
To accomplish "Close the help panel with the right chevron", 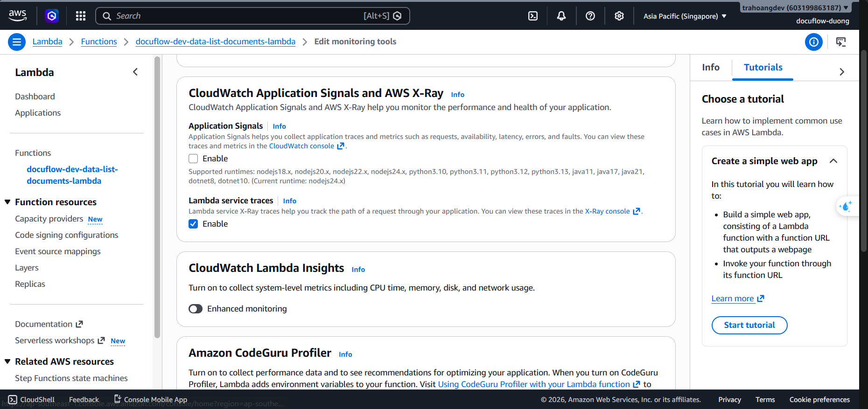I will point(842,72).
